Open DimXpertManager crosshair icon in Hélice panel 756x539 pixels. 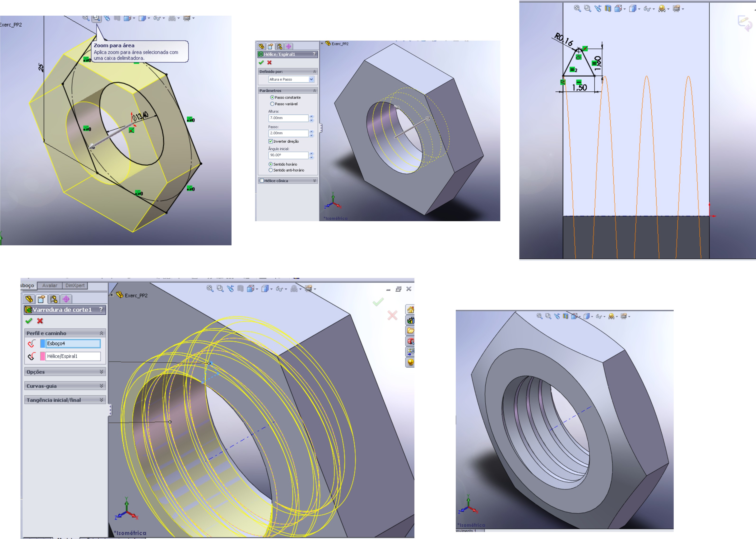(288, 47)
